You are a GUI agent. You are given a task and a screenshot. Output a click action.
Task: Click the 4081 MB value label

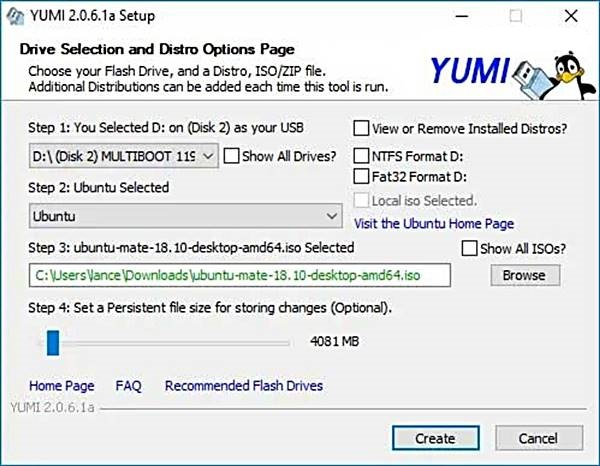tap(334, 341)
